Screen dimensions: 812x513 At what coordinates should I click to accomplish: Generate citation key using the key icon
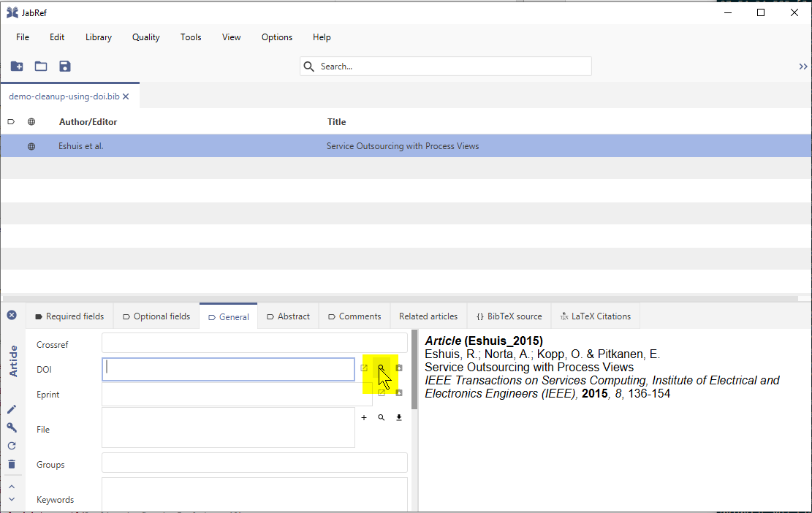tap(12, 427)
